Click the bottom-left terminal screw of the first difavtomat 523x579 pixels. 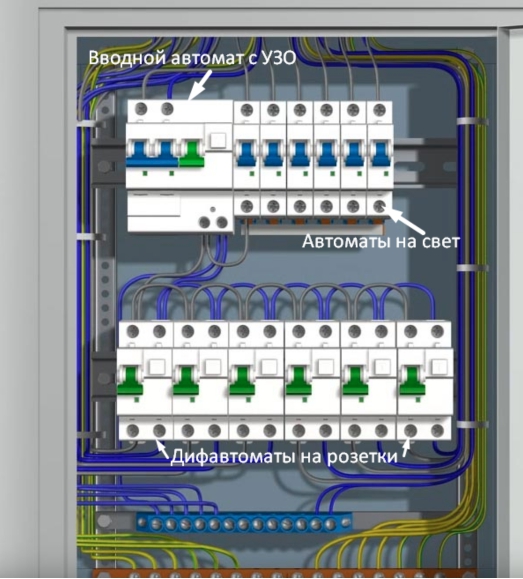tap(133, 430)
